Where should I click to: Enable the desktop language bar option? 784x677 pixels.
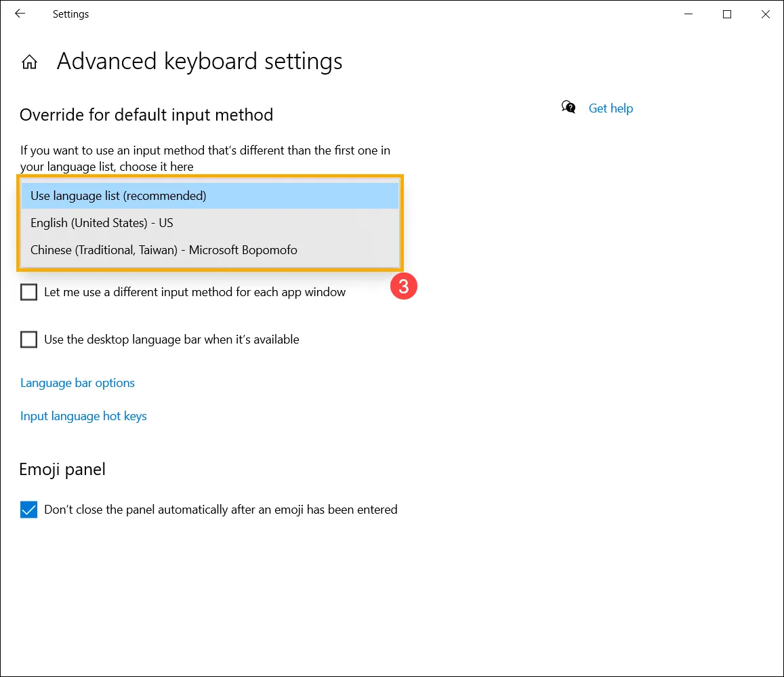[x=28, y=339]
